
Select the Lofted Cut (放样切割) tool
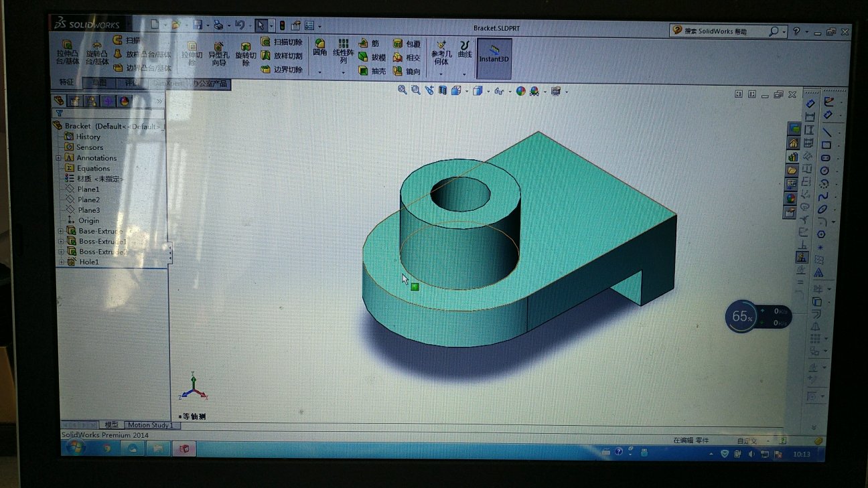point(282,56)
